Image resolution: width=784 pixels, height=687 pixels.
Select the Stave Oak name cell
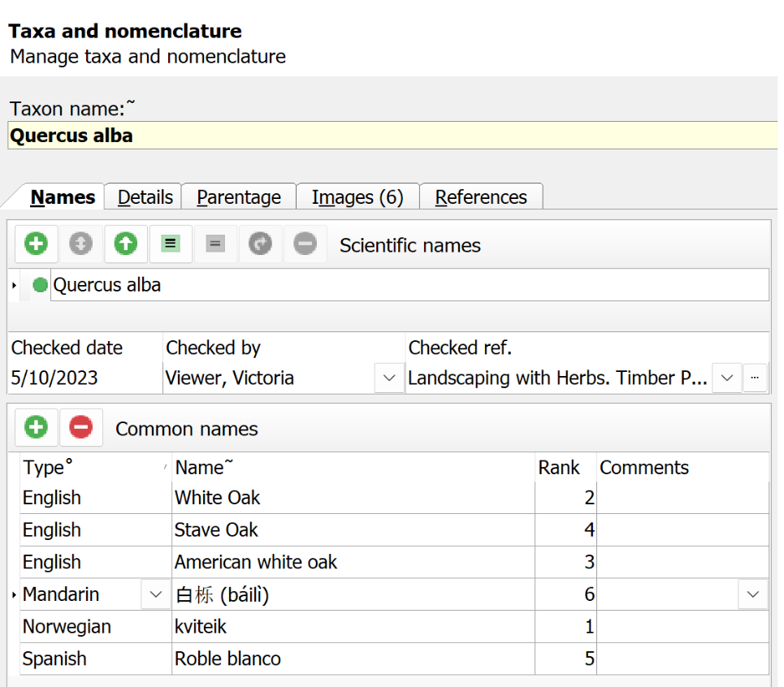[353, 529]
